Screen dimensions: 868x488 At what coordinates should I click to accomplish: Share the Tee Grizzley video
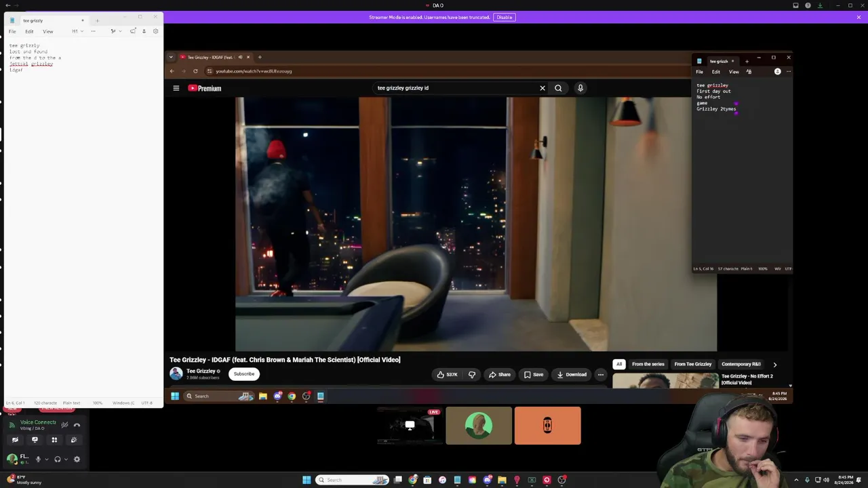(x=500, y=374)
